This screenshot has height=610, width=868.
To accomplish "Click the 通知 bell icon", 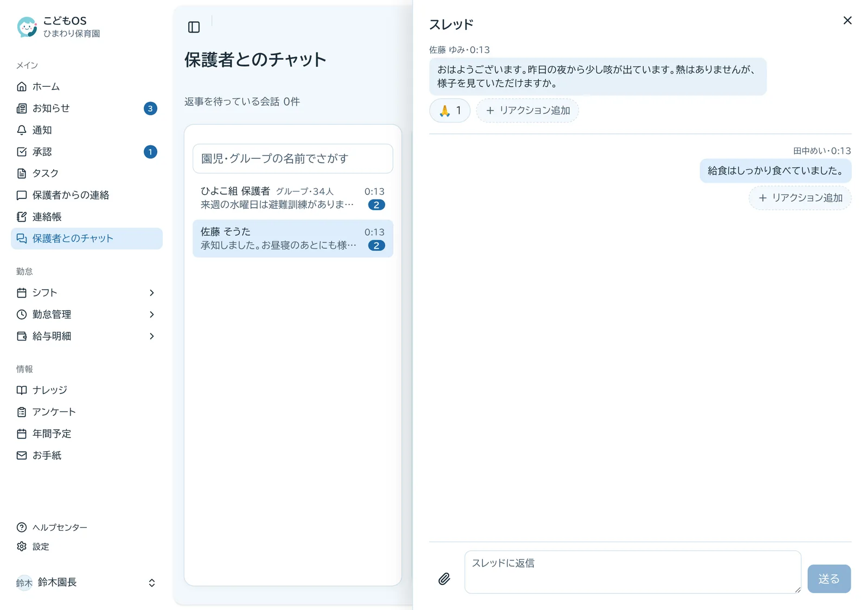I will point(22,130).
